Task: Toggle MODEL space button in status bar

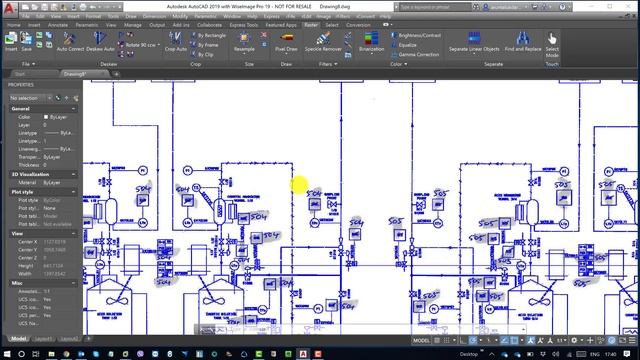Action: pyautogui.click(x=421, y=340)
